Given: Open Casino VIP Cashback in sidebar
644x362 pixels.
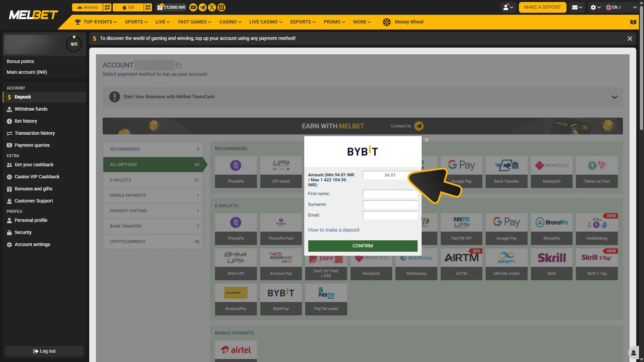Looking at the screenshot, I should tap(44, 177).
